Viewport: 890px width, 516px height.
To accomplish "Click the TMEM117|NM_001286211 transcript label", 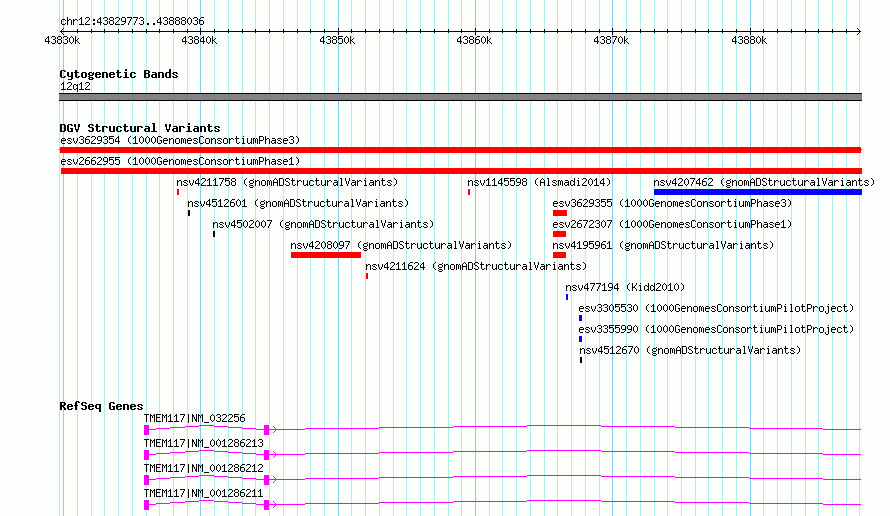I will 203,493.
